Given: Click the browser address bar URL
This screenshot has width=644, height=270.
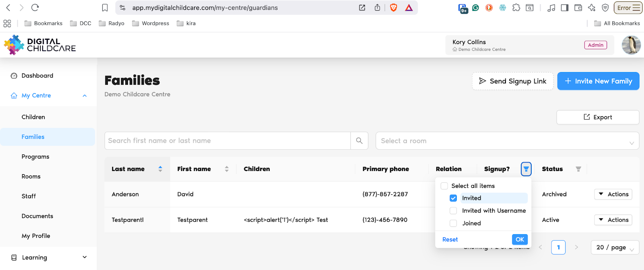Looking at the screenshot, I should (205, 8).
